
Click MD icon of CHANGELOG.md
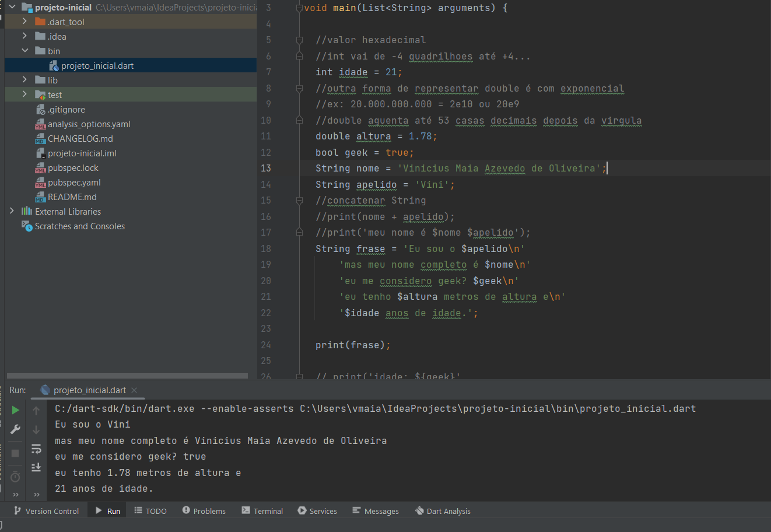[x=40, y=138]
